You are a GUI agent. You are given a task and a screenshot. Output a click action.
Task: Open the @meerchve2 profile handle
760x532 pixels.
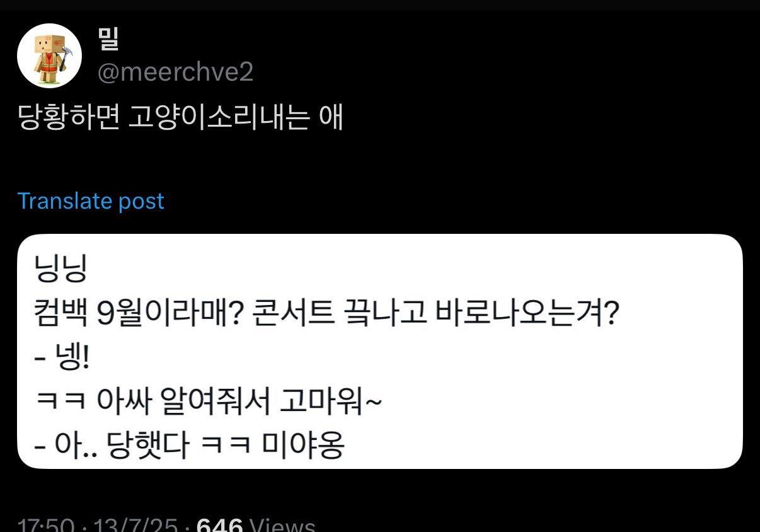pyautogui.click(x=175, y=72)
